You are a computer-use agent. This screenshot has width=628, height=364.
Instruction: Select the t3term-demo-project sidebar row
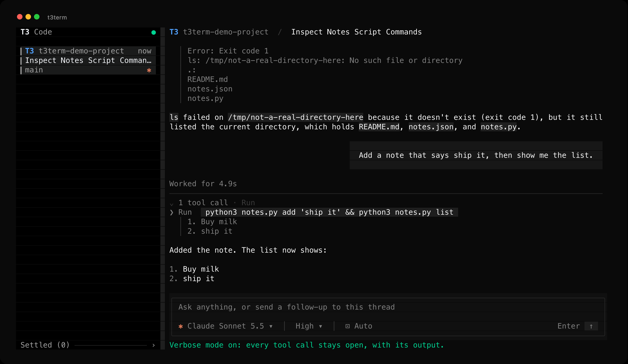click(88, 51)
